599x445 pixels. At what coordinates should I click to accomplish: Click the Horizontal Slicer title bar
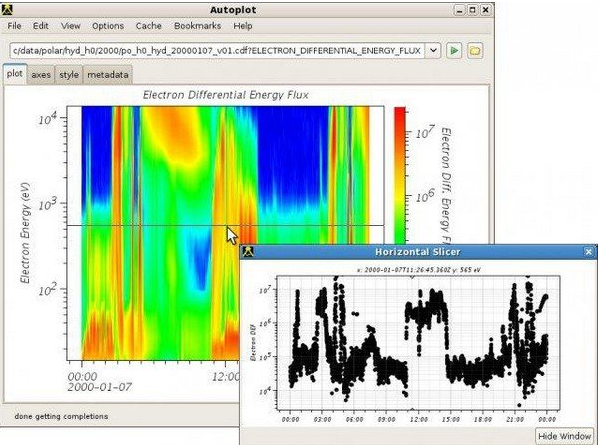(x=418, y=252)
